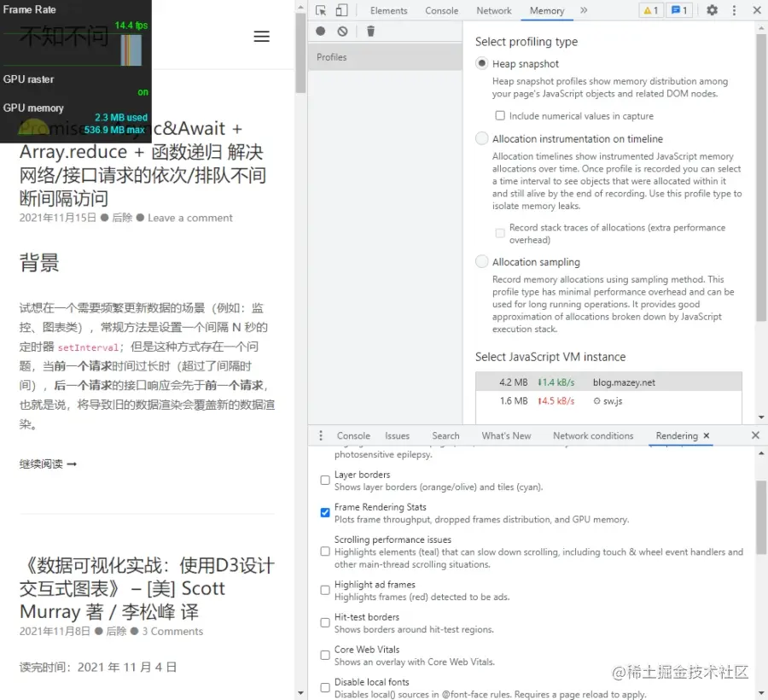Image resolution: width=768 pixels, height=700 pixels.
Task: Click the trash collect garbage icon
Action: point(371,32)
